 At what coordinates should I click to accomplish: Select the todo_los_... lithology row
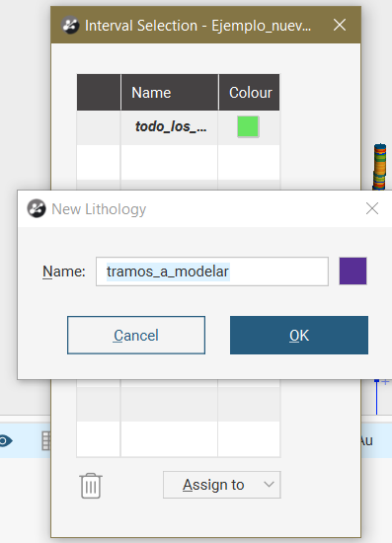(178, 127)
